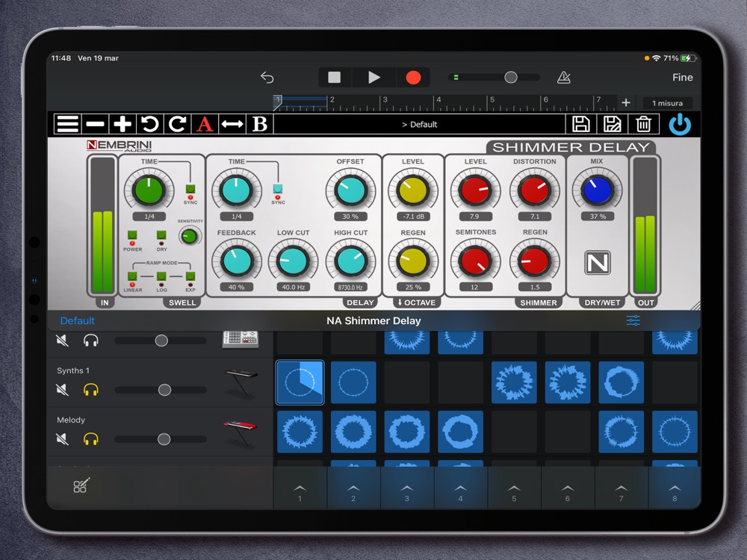Click the red Semitones knob

475,261
